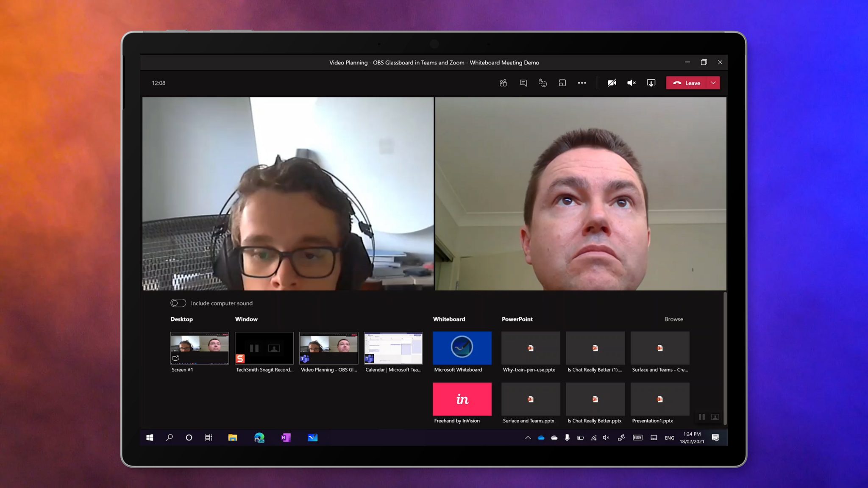Open the virtual touchpad tray icon
Image resolution: width=868 pixels, height=488 pixels.
654,438
